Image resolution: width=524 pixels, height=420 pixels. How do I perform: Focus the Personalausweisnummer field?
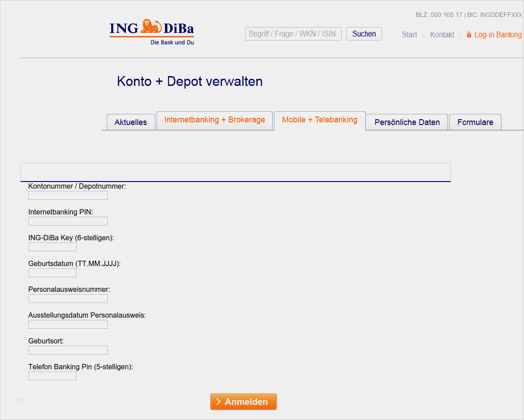[x=68, y=299]
